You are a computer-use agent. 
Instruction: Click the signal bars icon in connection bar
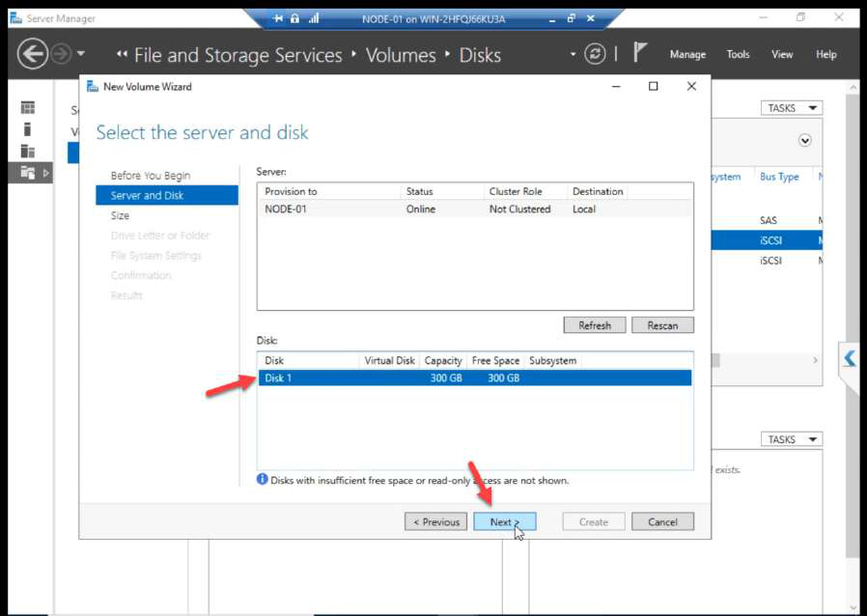[x=314, y=18]
